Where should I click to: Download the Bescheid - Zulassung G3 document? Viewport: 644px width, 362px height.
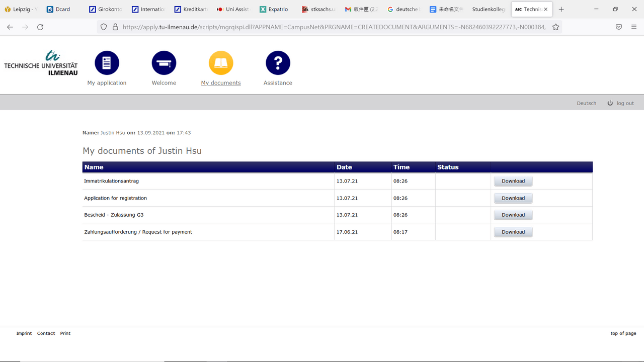click(513, 215)
